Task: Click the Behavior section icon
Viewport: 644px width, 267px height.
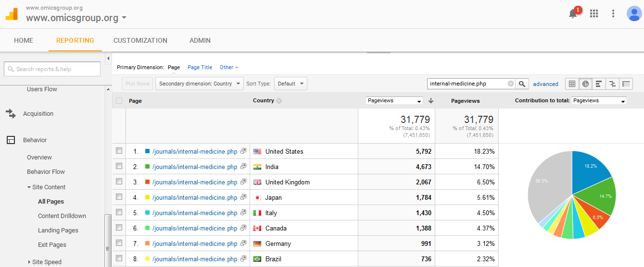Action: click(11, 140)
